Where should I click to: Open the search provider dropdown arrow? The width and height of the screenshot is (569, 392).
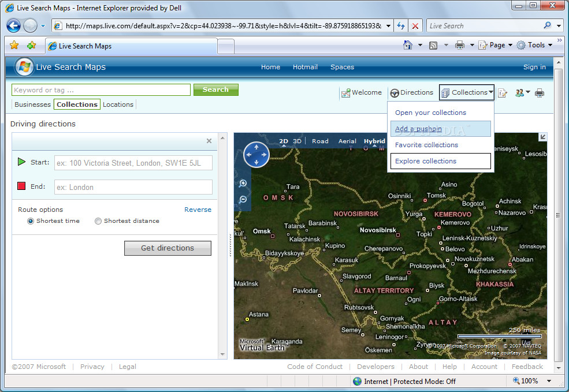point(559,26)
